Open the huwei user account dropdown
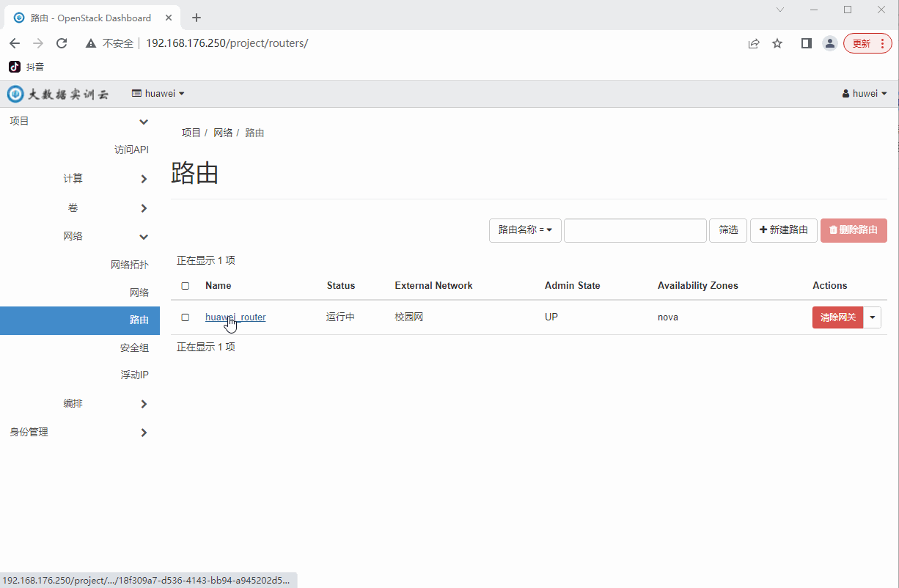The image size is (899, 588). click(x=865, y=93)
